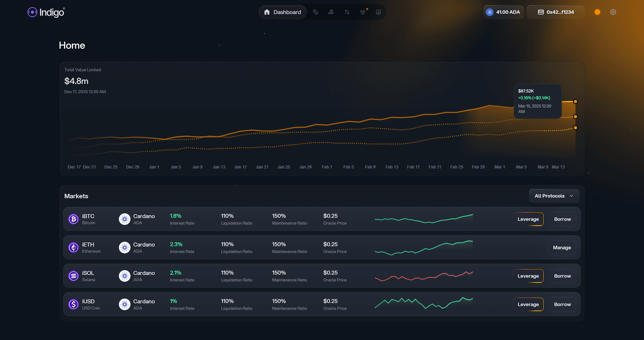Open the settings gear icon
This screenshot has width=644, height=340.
[613, 12]
